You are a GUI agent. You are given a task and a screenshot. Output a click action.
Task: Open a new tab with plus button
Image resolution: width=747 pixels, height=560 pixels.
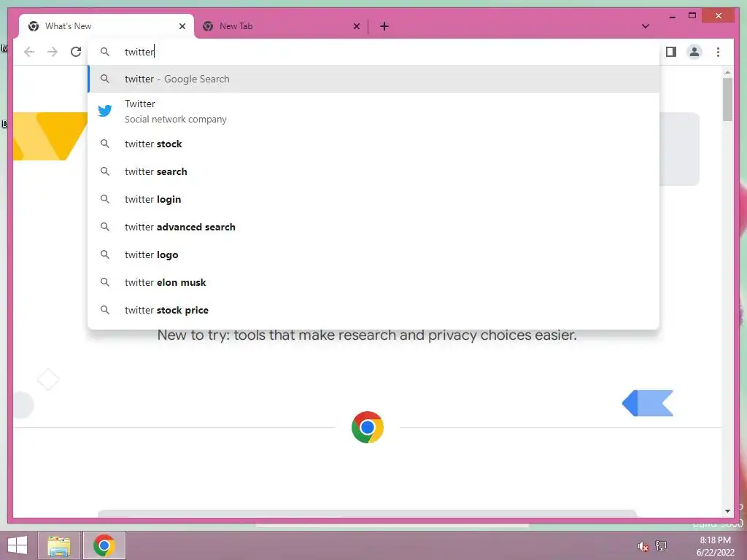point(384,26)
